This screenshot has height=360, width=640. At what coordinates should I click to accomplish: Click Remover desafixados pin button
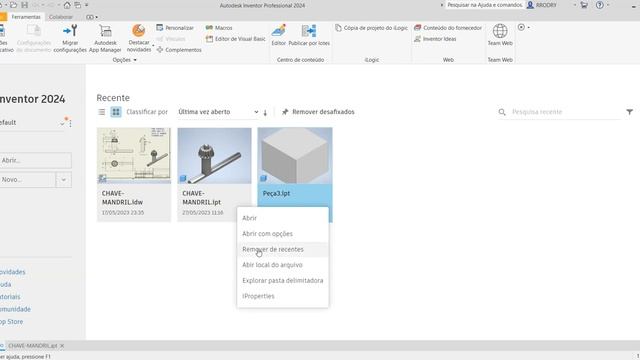(x=318, y=112)
